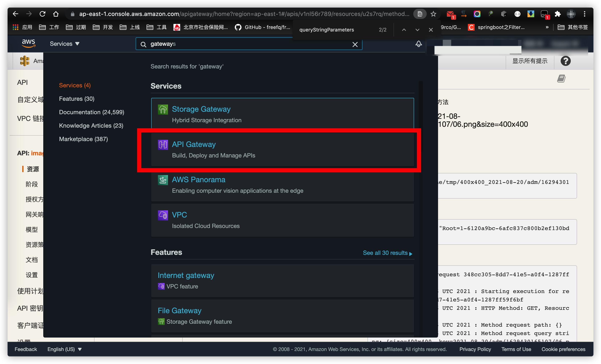Open the AWS Panorama service
This screenshot has height=364, width=601.
pyautogui.click(x=282, y=185)
